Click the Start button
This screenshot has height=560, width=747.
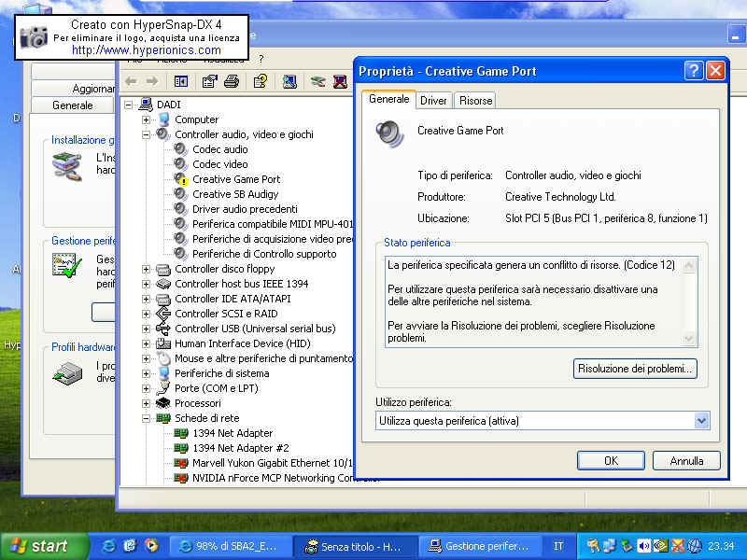tap(44, 546)
